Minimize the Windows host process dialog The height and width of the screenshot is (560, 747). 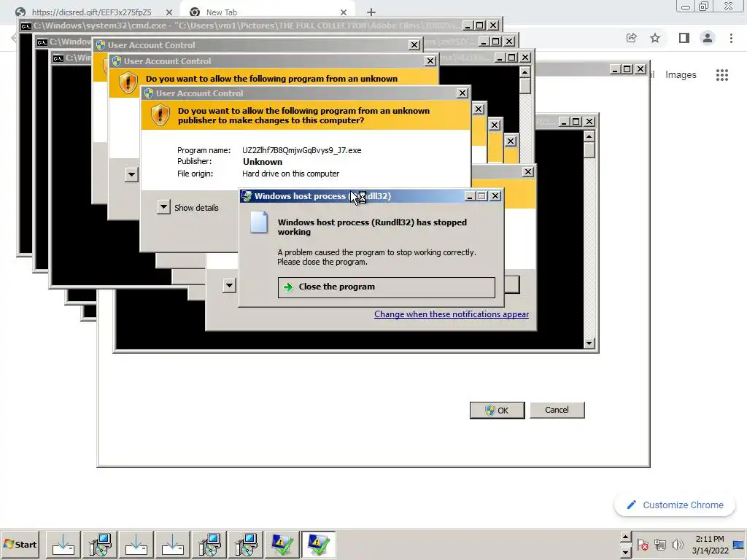(x=470, y=195)
